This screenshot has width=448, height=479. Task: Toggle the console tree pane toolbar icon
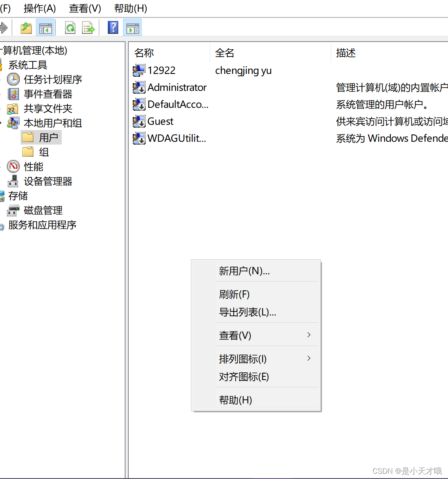click(x=45, y=27)
